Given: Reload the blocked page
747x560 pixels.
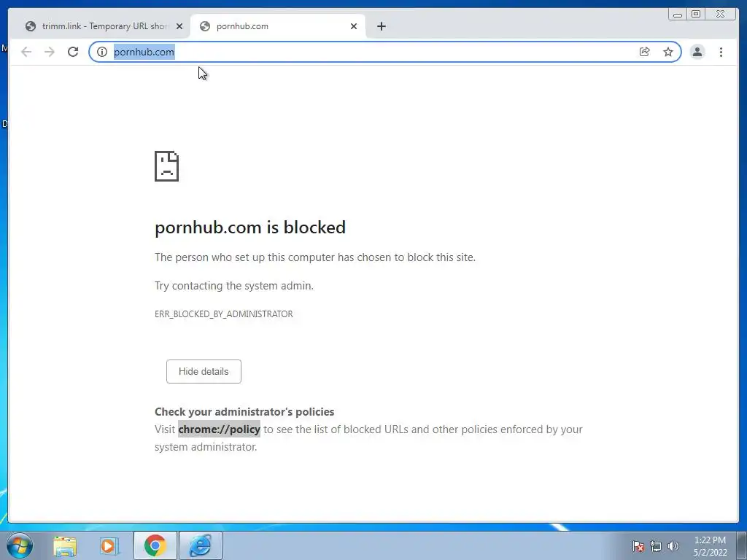Looking at the screenshot, I should [x=73, y=52].
